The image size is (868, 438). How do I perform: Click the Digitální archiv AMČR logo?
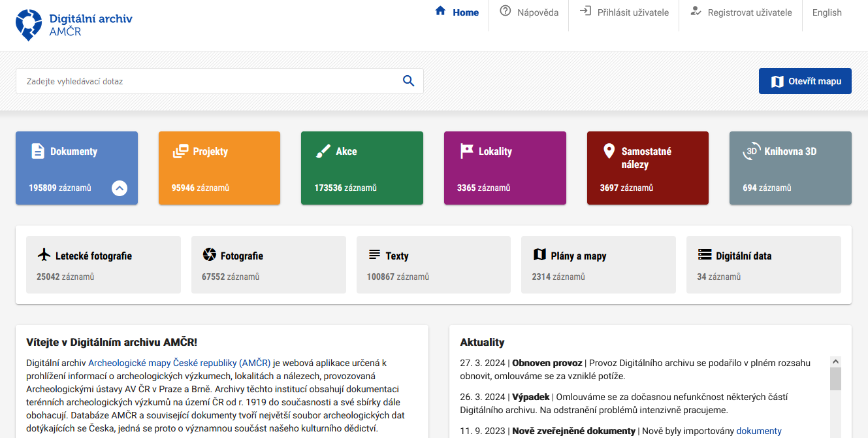74,25
